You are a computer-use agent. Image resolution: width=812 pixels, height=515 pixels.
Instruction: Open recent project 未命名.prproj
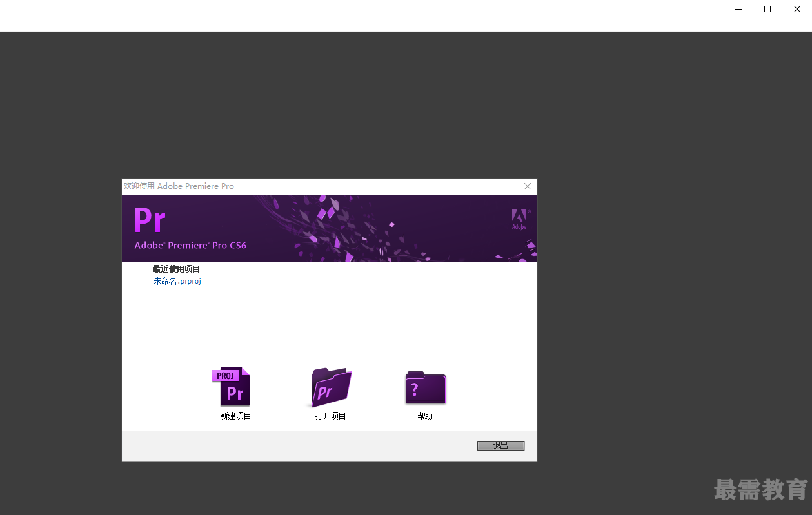(177, 282)
